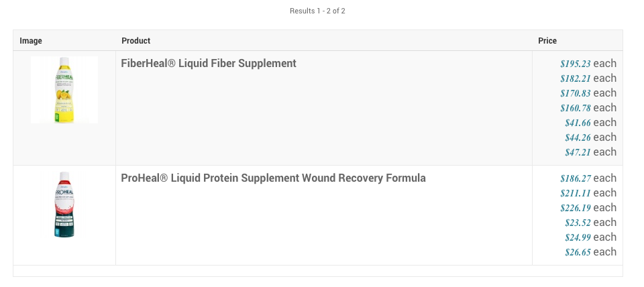Select the $186.27 ProHeal price

(576, 178)
